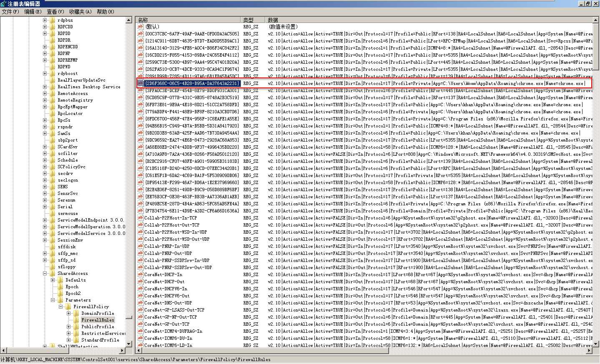Expand the DomainProfile subkey

68,313
